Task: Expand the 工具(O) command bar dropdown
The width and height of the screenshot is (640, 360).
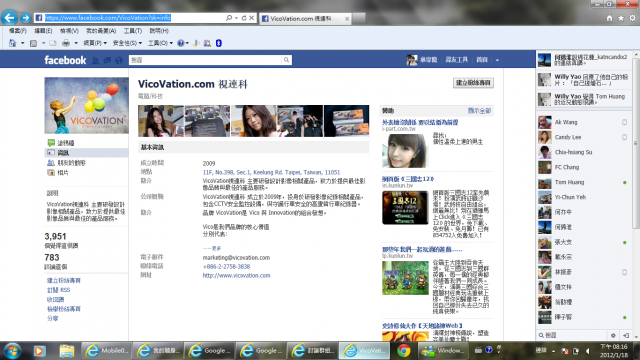Action: (x=160, y=43)
